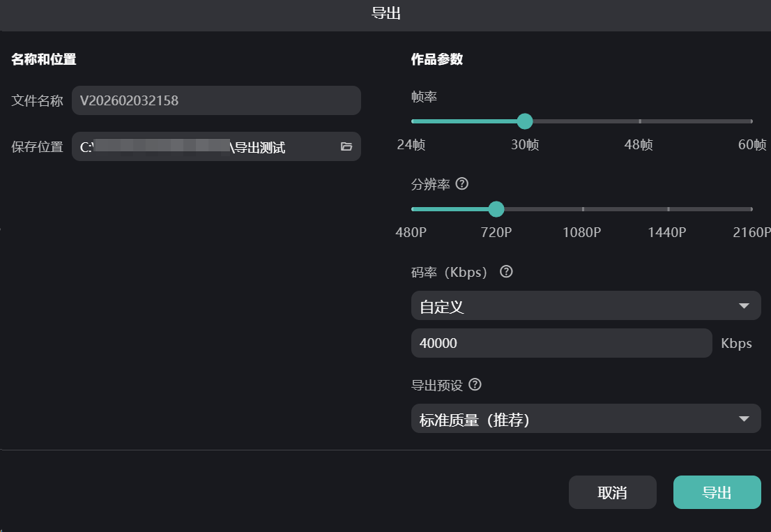Set resolution to 480P on slider

(413, 209)
